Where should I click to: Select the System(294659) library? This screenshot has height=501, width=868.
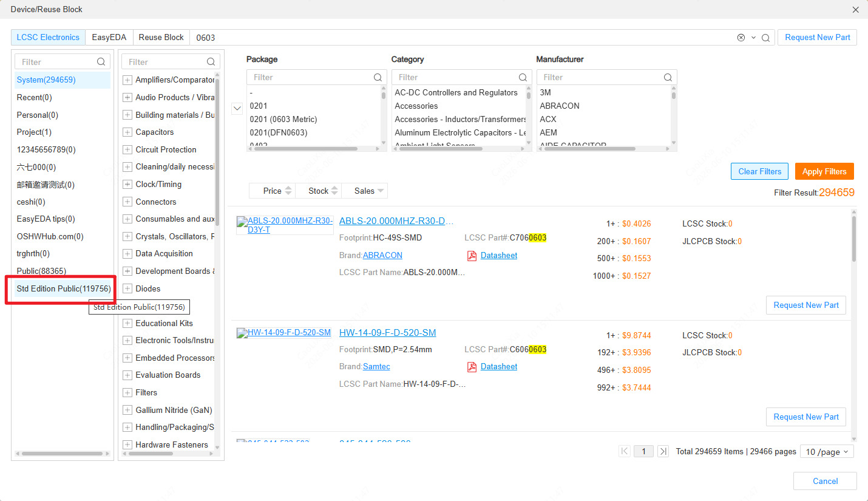click(63, 80)
